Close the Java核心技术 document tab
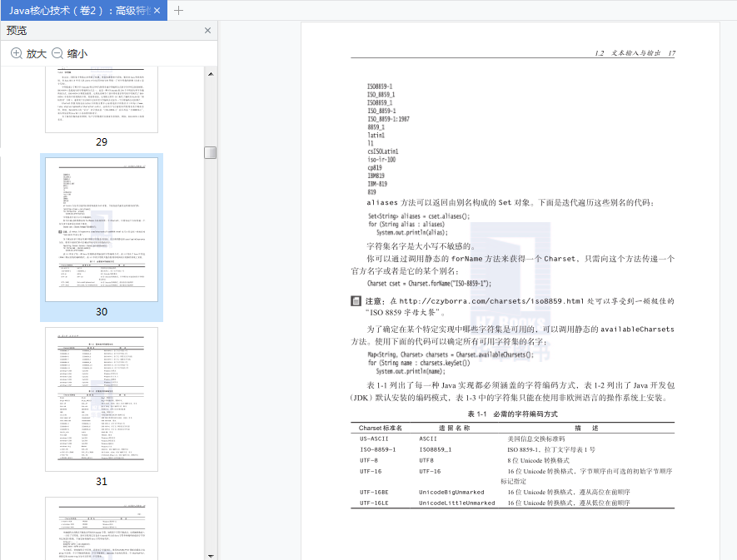The width and height of the screenshot is (737, 560). [157, 10]
